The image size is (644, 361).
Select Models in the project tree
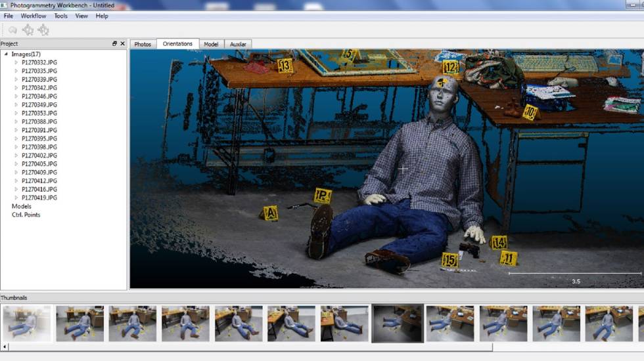click(22, 206)
